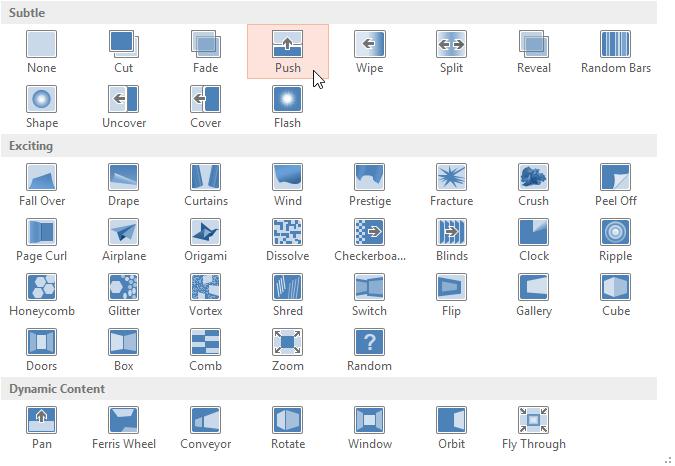675x466 pixels.
Task: Apply the Ripple transition
Action: click(616, 240)
